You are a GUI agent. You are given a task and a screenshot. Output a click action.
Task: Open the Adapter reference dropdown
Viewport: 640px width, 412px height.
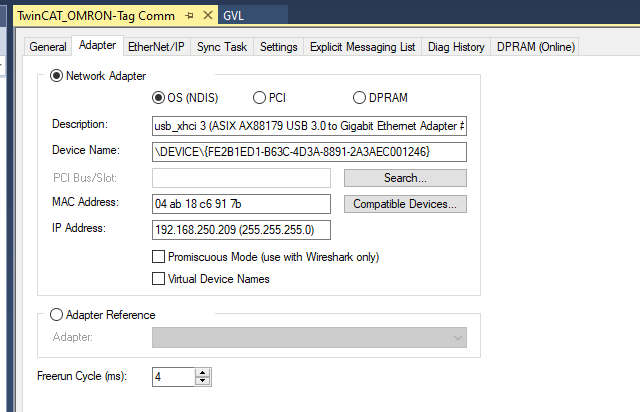309,338
